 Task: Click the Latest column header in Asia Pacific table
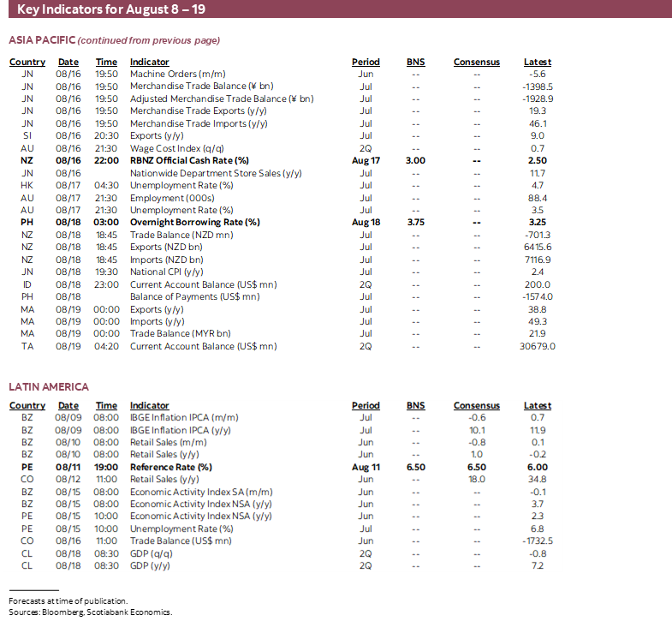(538, 63)
